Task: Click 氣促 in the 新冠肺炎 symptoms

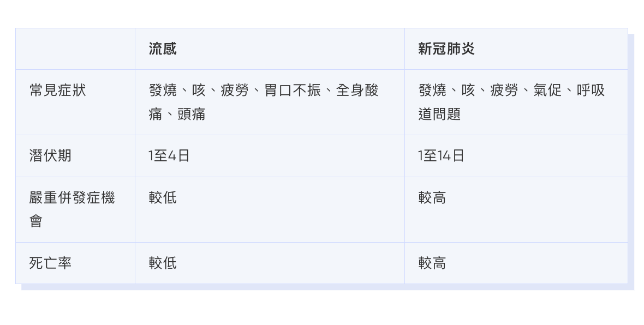Action: (x=547, y=91)
